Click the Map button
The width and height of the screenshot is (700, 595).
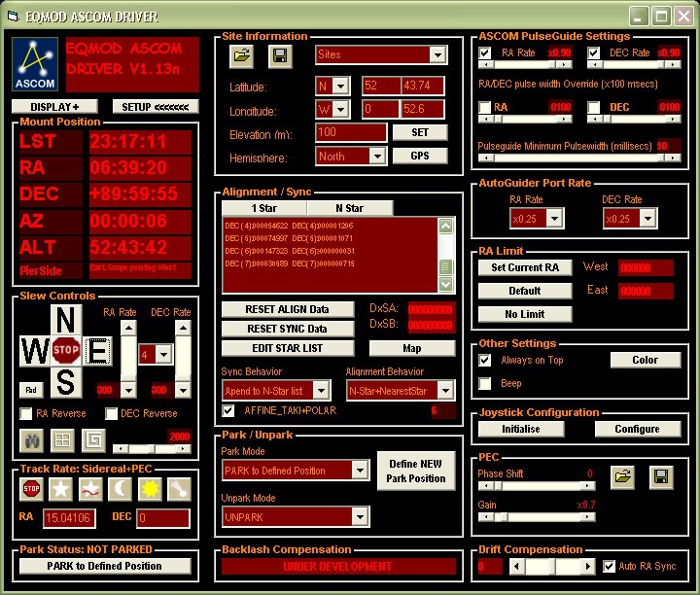tap(412, 349)
